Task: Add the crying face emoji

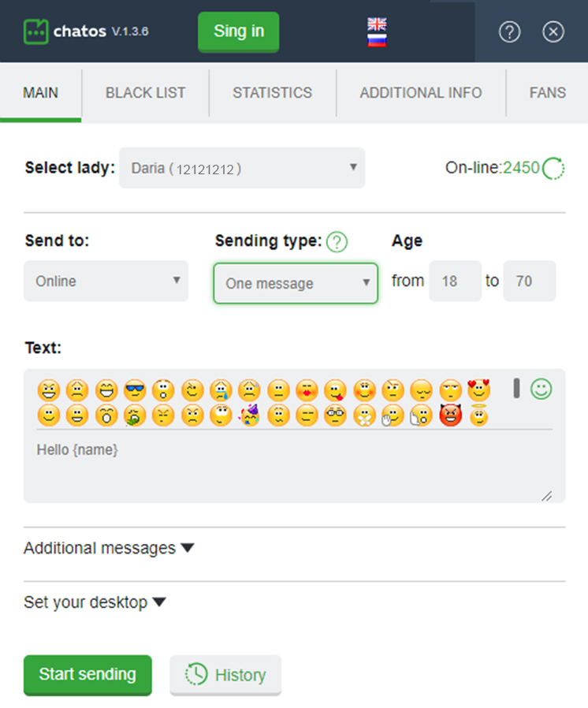Action: point(221,389)
